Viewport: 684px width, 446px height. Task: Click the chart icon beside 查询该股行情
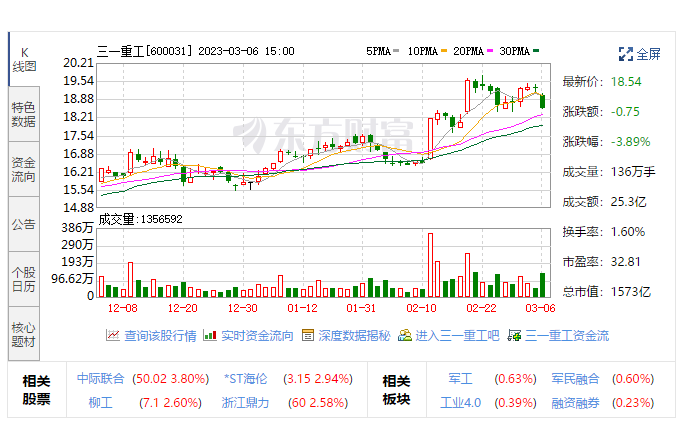[x=113, y=335]
